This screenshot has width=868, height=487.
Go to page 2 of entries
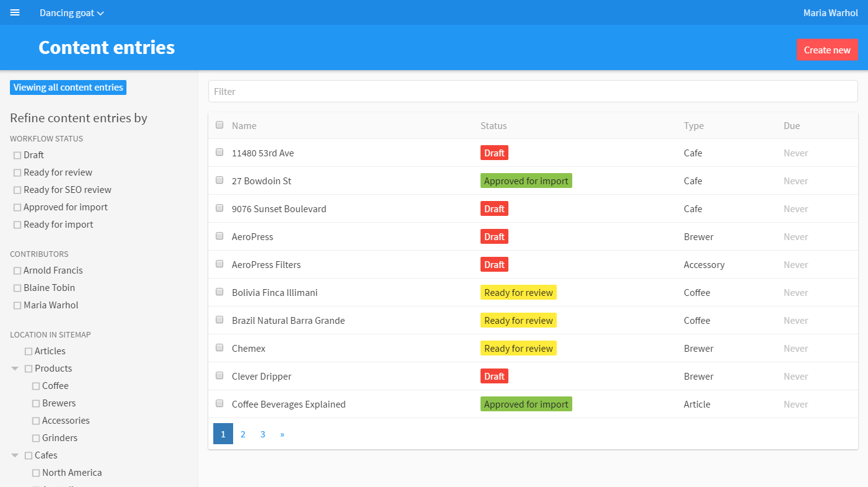tap(243, 434)
